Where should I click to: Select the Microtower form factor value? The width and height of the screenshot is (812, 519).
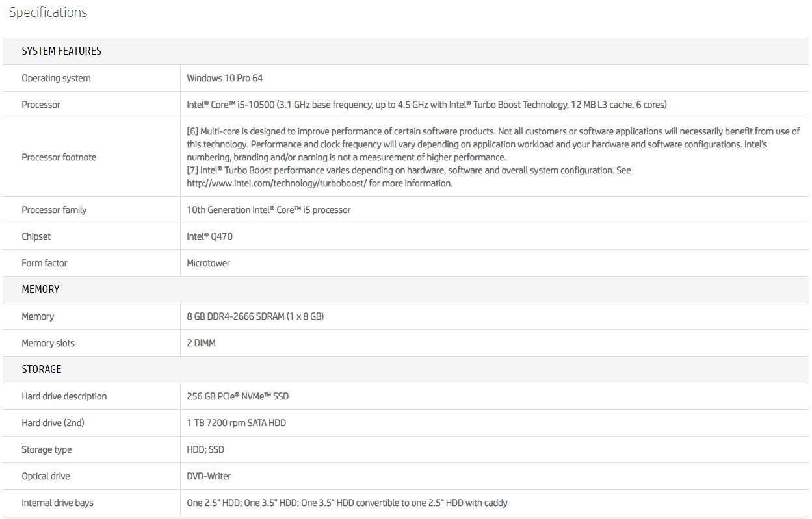(208, 263)
